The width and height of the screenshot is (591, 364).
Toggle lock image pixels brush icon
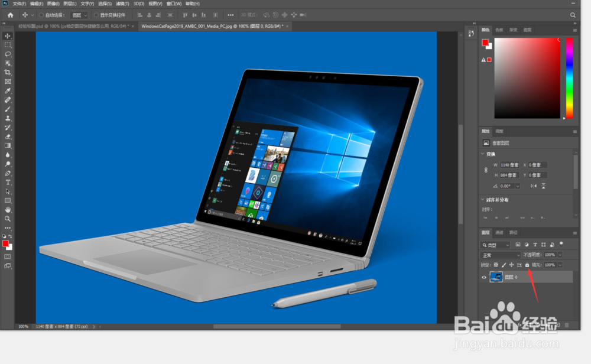point(504,265)
